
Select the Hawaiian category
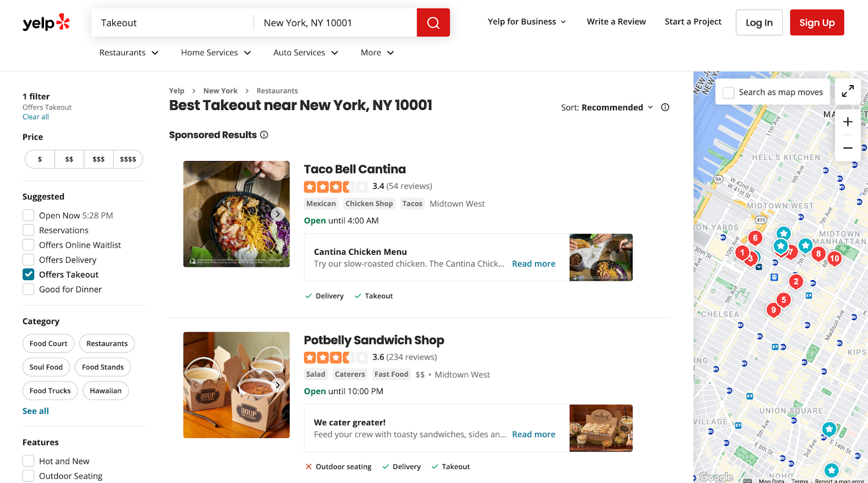click(106, 391)
